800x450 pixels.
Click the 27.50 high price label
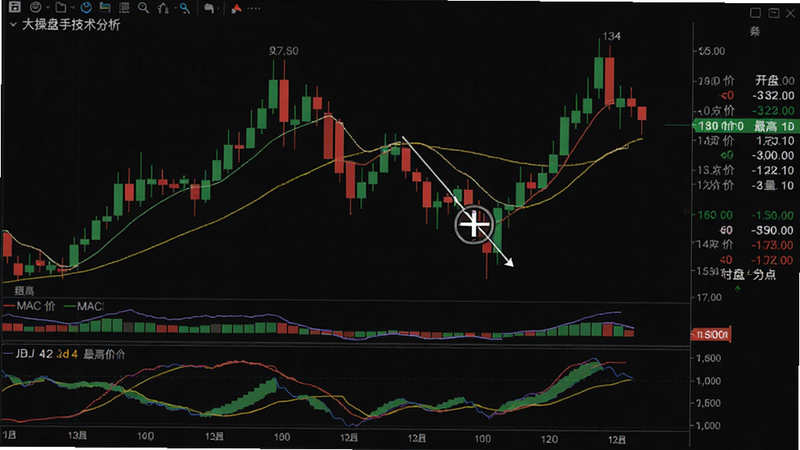pyautogui.click(x=284, y=51)
